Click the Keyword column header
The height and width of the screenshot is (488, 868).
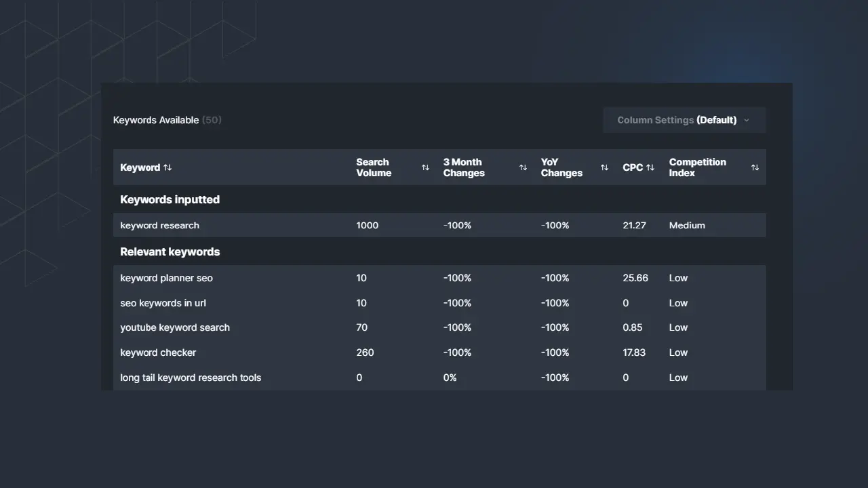coord(140,167)
